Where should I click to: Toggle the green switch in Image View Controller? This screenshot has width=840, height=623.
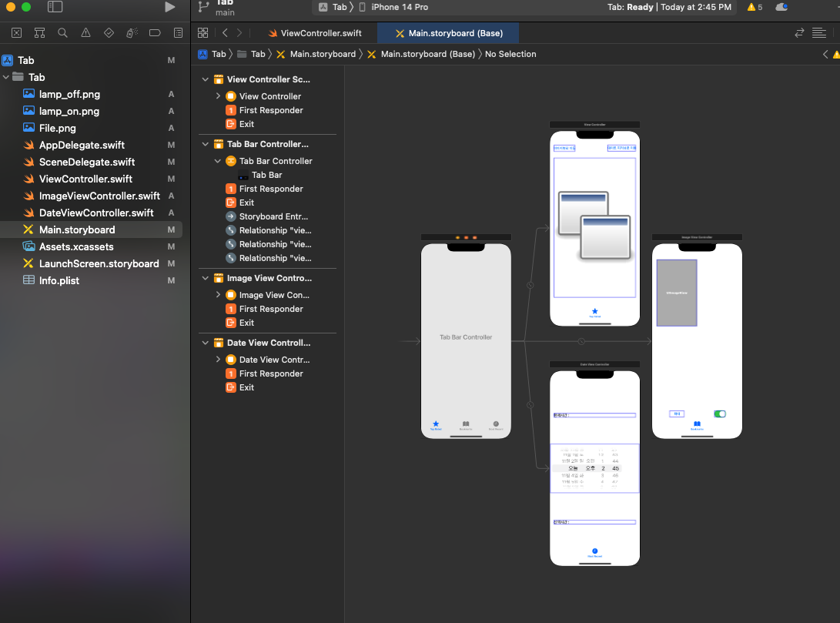719,414
